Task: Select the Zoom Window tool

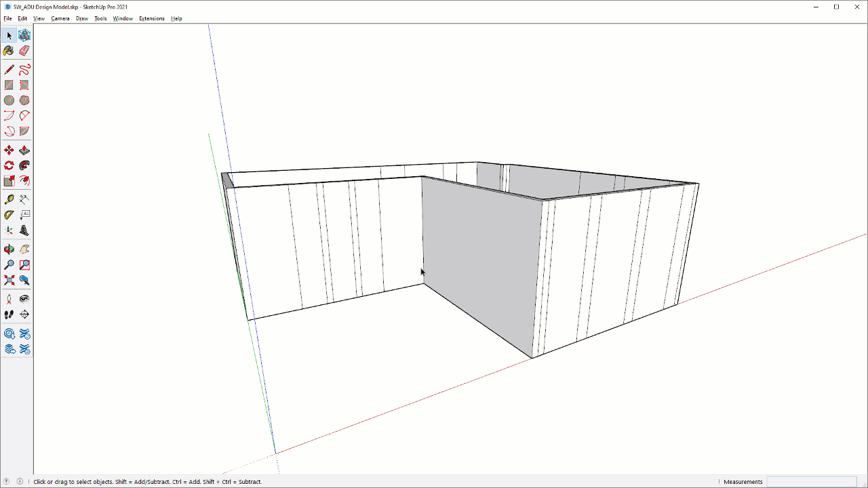Action: tap(24, 265)
